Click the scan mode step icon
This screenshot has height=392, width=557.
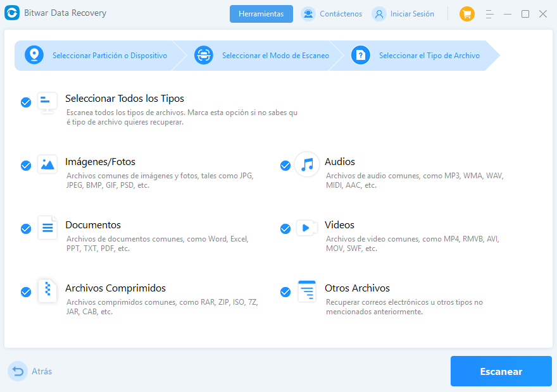pos(204,56)
